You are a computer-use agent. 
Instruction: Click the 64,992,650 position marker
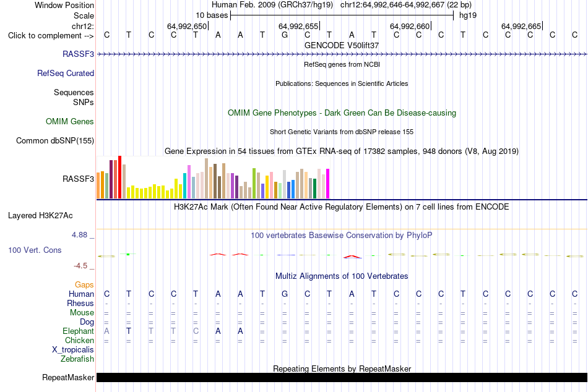point(188,26)
